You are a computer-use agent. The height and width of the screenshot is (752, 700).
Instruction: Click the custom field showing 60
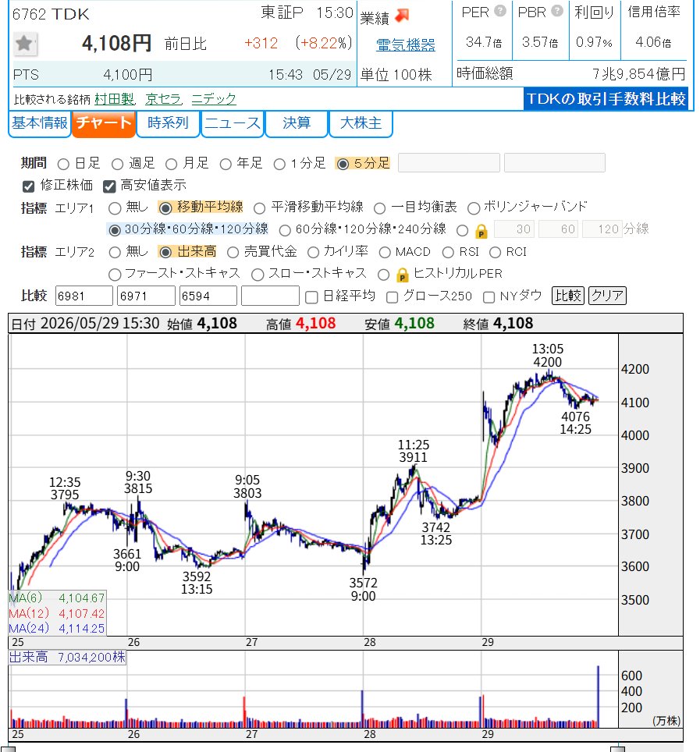click(x=559, y=229)
